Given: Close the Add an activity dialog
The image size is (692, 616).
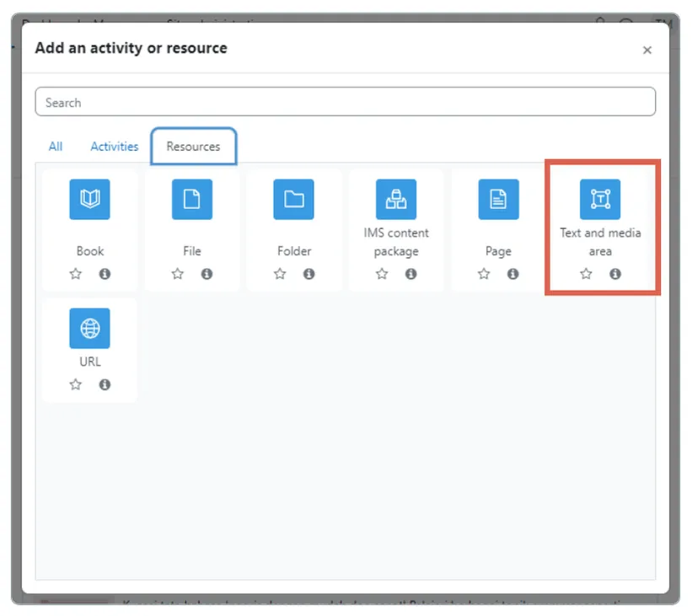Looking at the screenshot, I should point(647,50).
